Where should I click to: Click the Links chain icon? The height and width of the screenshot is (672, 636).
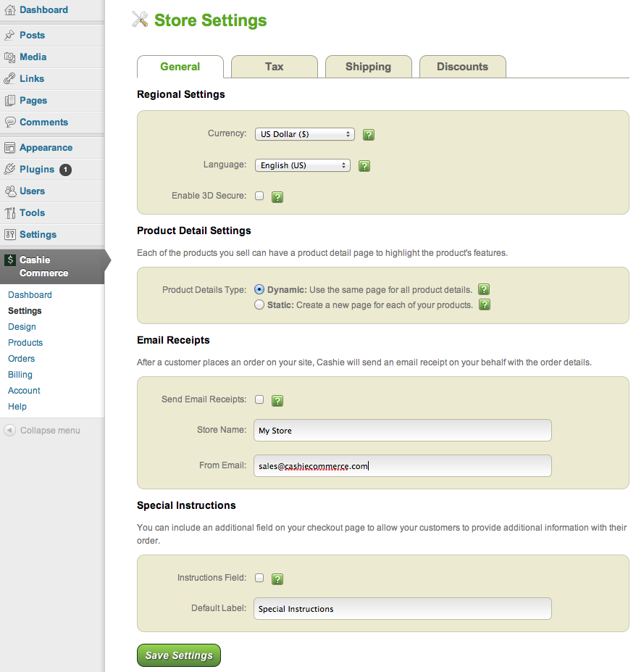[10, 79]
